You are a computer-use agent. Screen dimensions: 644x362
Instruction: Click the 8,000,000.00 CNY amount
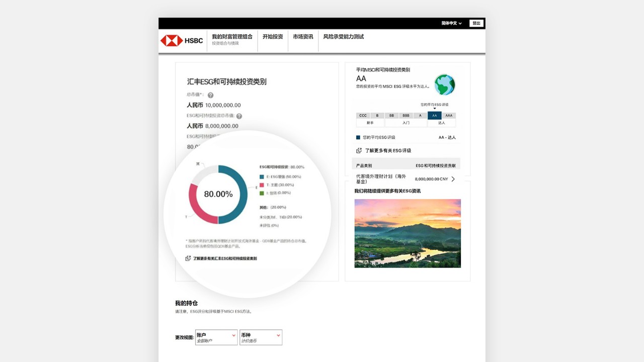431,179
